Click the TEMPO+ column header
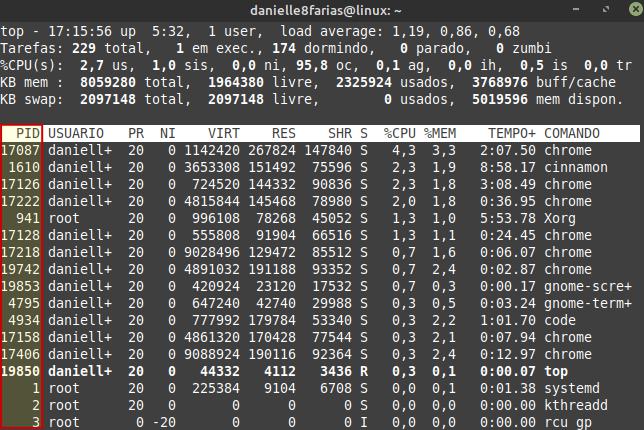 click(512, 133)
